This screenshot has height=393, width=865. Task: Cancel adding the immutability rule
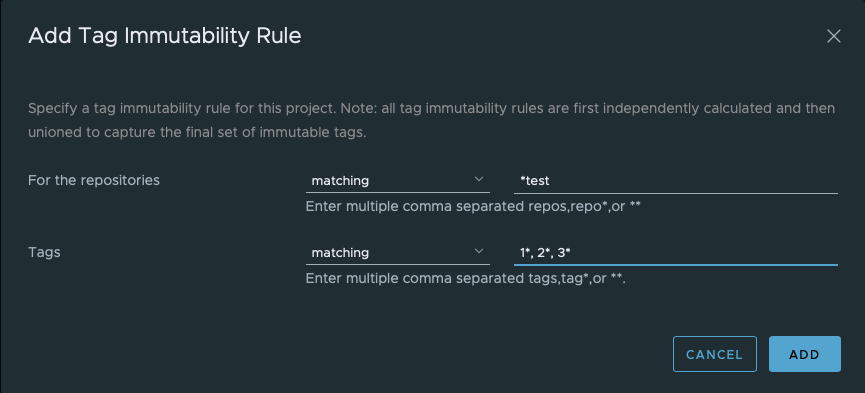click(x=714, y=354)
